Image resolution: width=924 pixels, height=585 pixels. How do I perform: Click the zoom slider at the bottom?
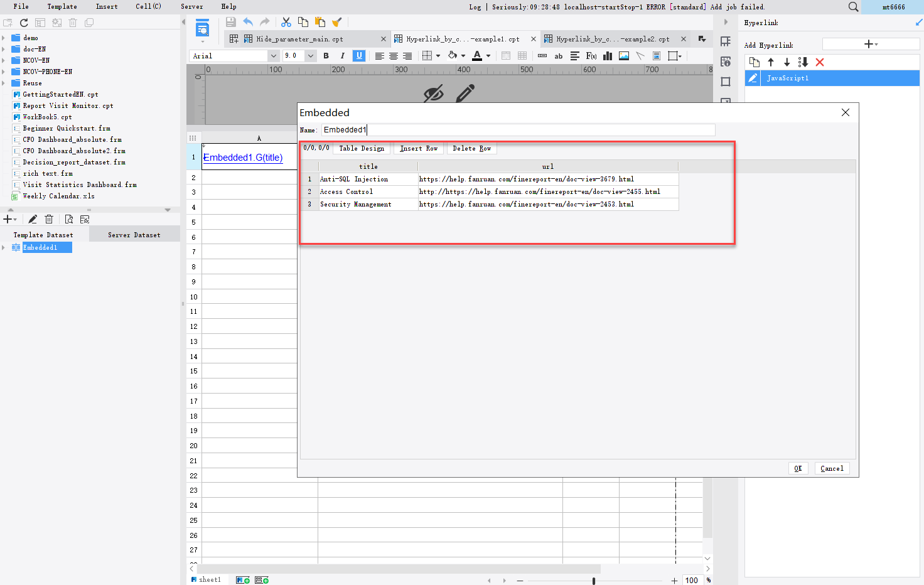593,581
